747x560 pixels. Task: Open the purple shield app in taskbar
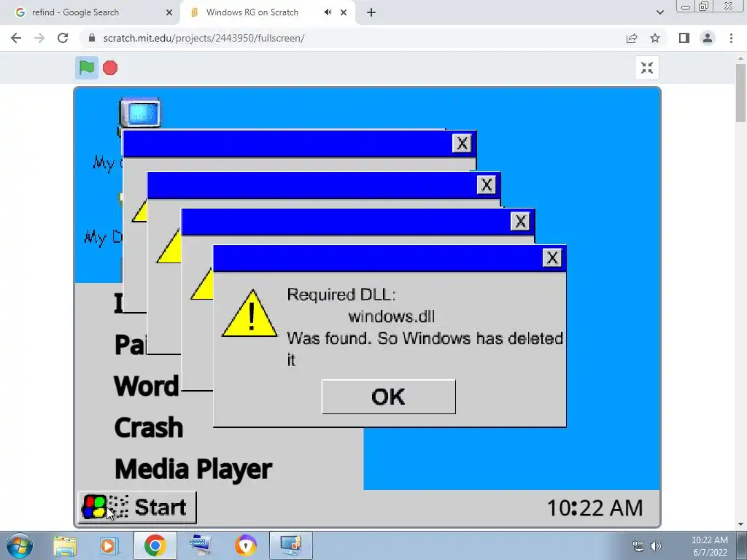pos(246,545)
